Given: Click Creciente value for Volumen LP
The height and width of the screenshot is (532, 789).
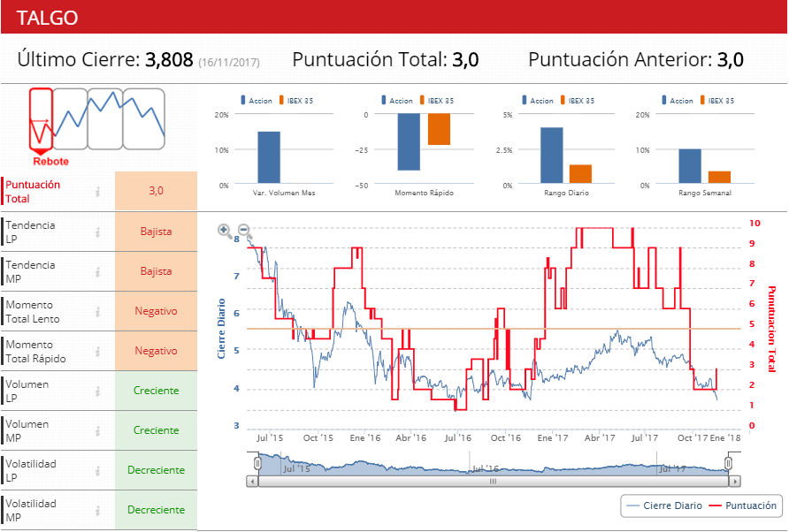Looking at the screenshot, I should coord(156,391).
